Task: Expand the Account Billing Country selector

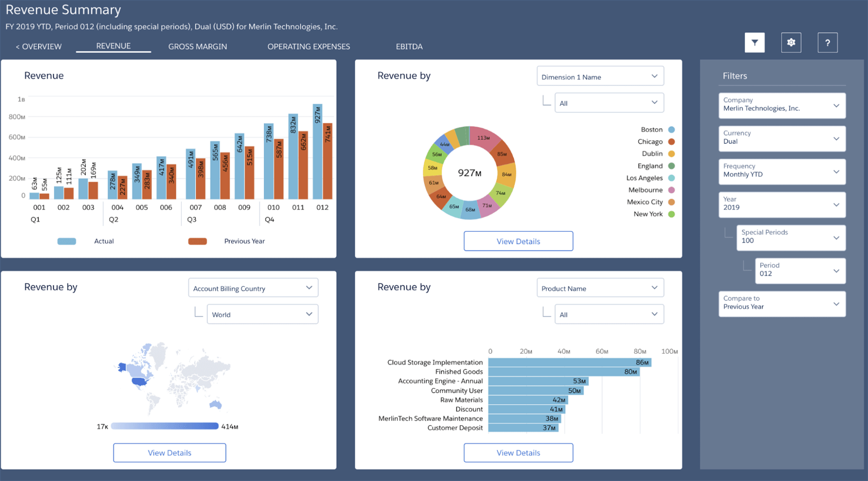Action: 253,287
